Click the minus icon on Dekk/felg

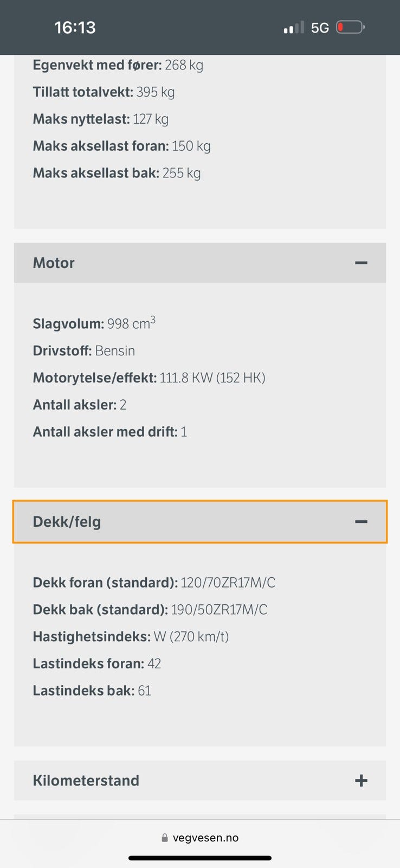(361, 522)
